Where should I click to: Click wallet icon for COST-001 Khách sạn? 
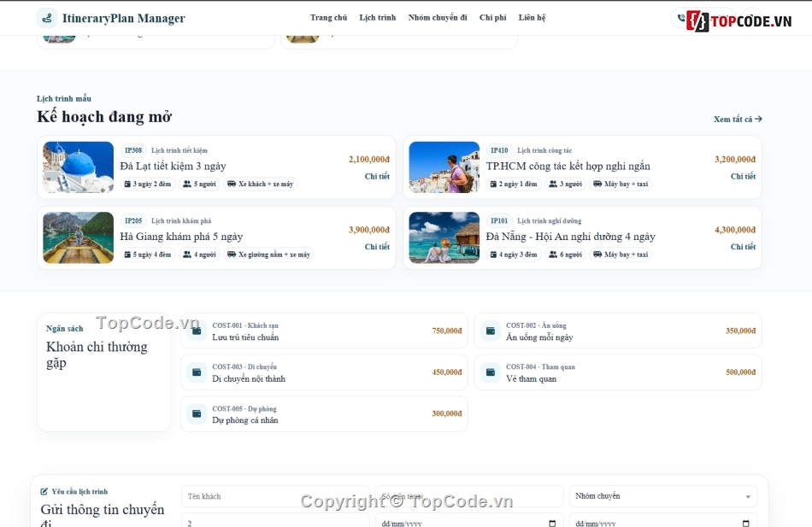[197, 331]
